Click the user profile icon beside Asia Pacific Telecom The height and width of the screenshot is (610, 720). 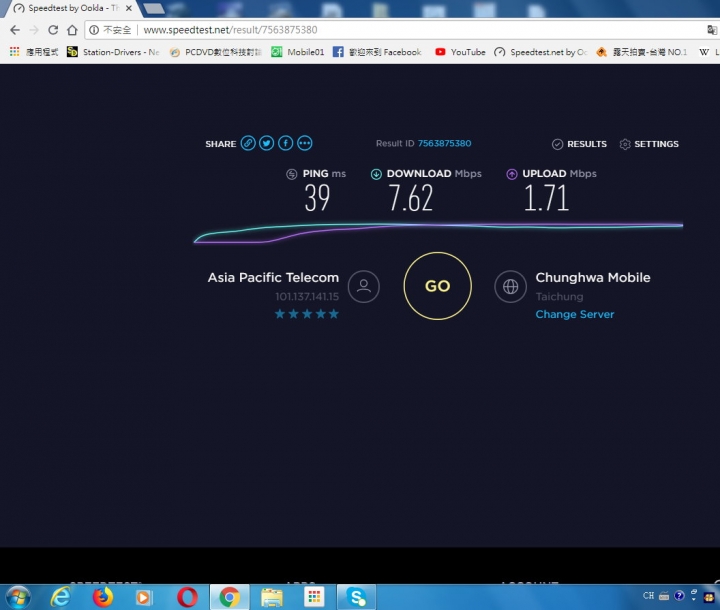tap(364, 286)
